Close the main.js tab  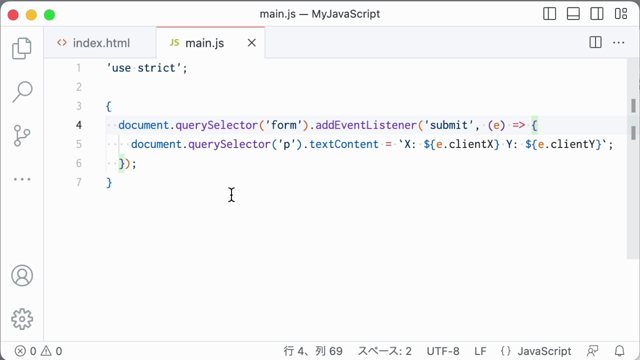252,43
